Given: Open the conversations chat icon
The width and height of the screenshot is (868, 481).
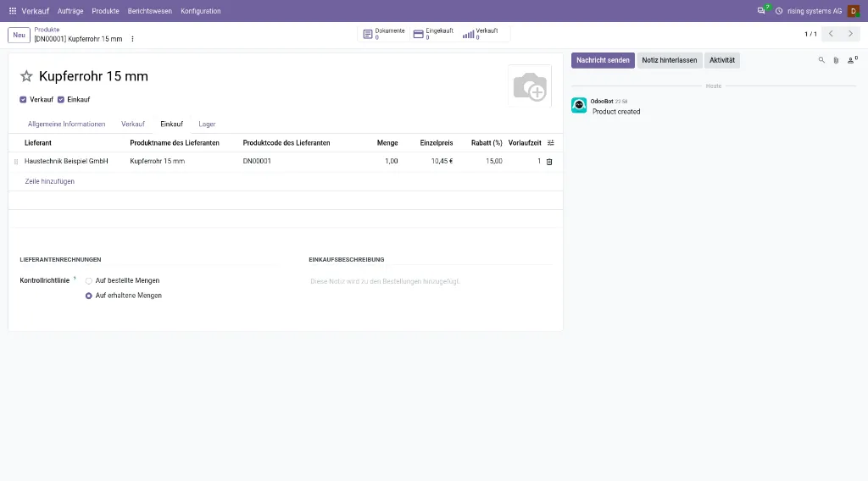Looking at the screenshot, I should tap(762, 11).
